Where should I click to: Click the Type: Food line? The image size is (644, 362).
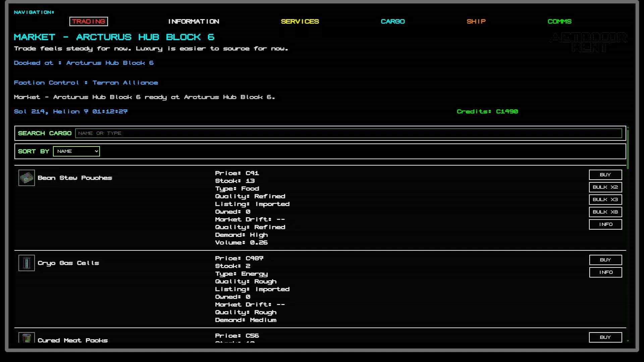(x=237, y=188)
